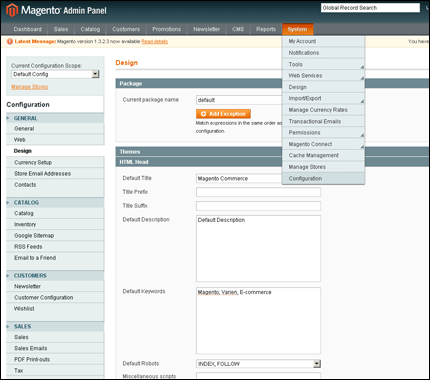The height and width of the screenshot is (380, 430).
Task: Click the Magento logo icon
Action: (x=12, y=10)
